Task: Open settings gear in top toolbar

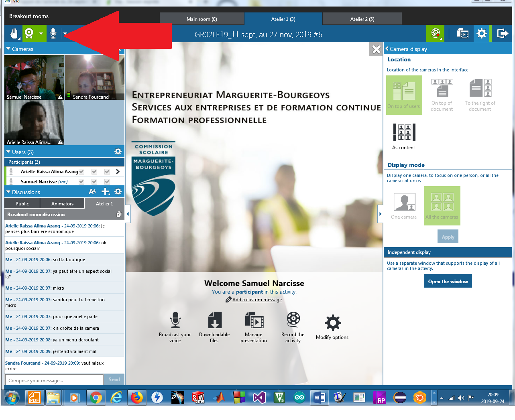Action: [482, 33]
